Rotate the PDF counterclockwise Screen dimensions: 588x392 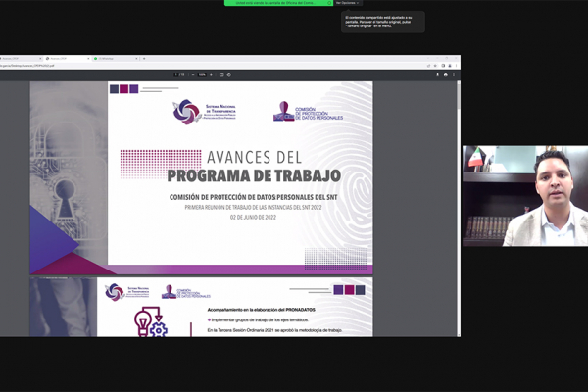[228, 75]
